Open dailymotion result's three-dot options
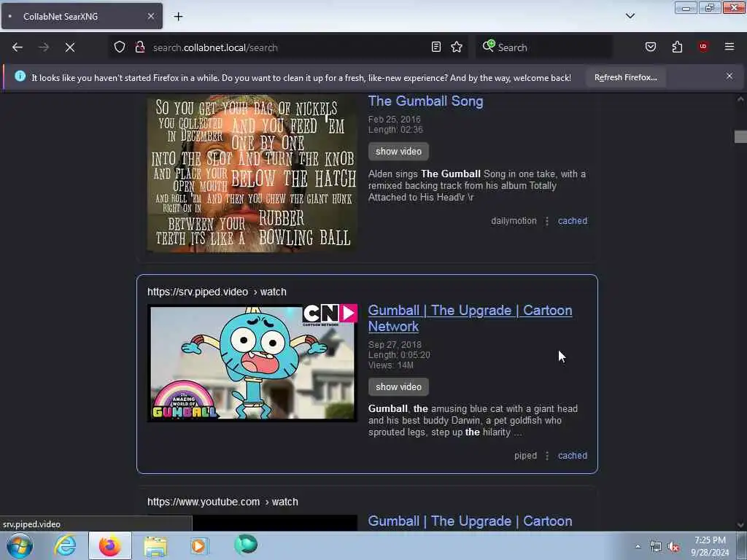 [547, 221]
